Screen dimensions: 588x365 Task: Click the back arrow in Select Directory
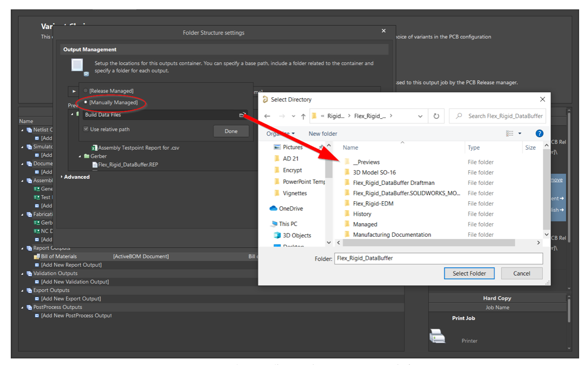(267, 116)
